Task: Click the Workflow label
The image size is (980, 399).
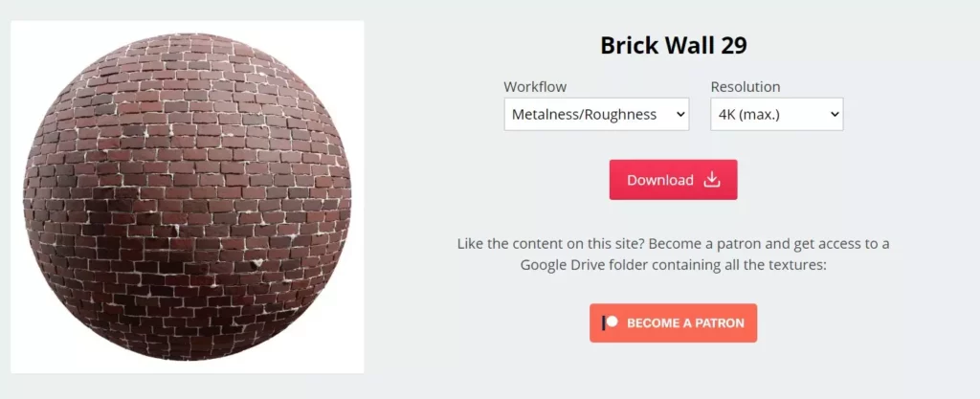Action: [x=535, y=87]
